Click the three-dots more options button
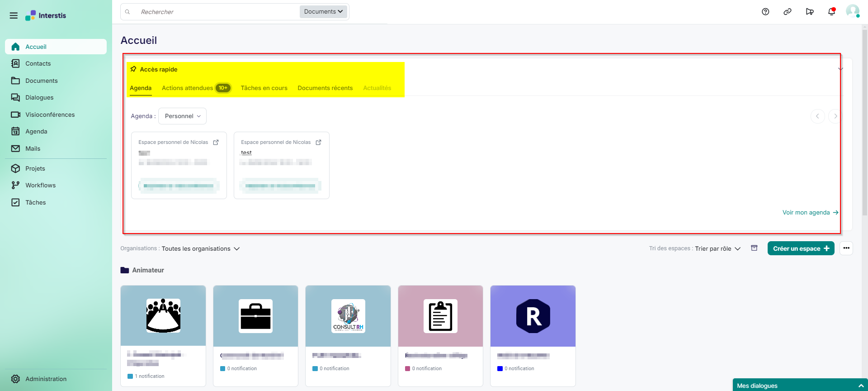Image resolution: width=868 pixels, height=391 pixels. (x=846, y=248)
